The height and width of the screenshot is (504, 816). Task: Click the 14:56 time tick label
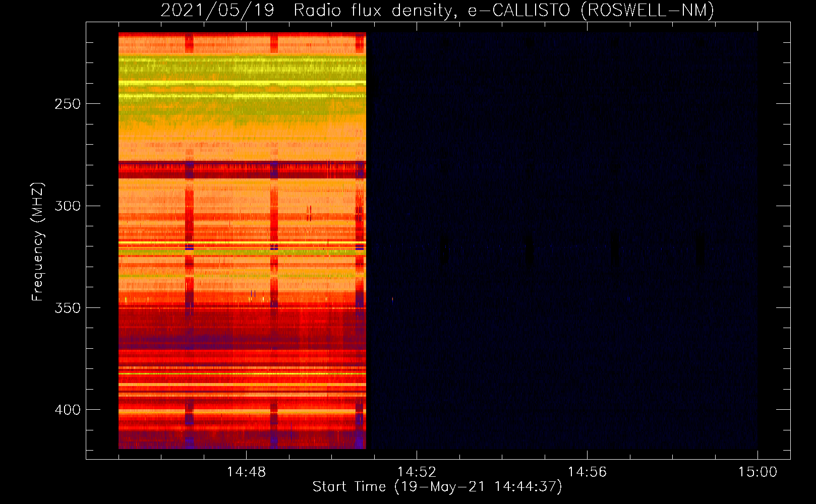[587, 472]
